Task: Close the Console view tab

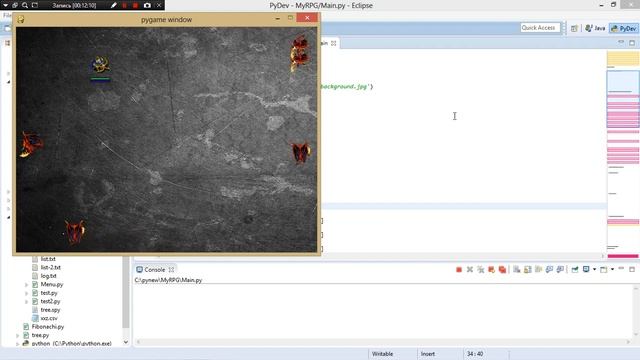Action: coord(171,269)
